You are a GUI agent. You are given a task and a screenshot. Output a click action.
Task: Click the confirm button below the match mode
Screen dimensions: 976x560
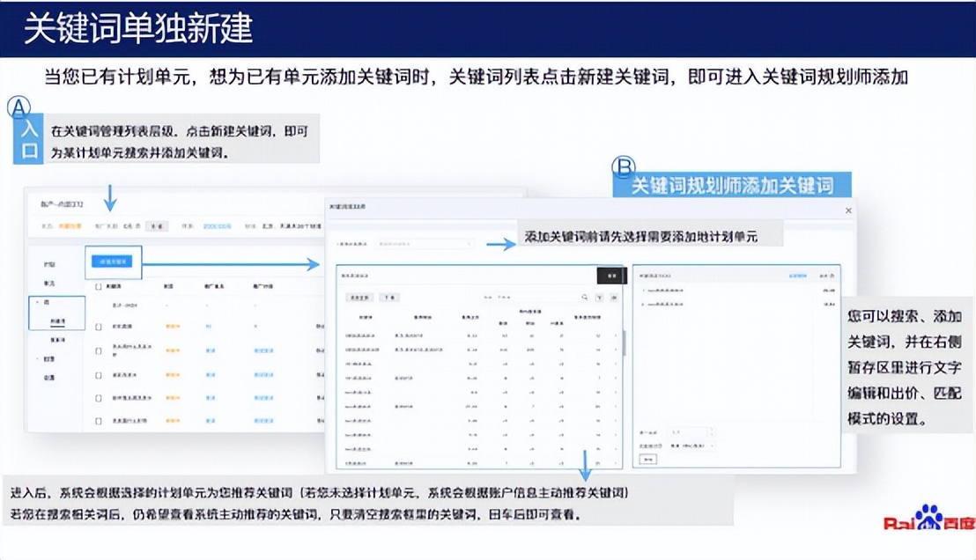[647, 460]
